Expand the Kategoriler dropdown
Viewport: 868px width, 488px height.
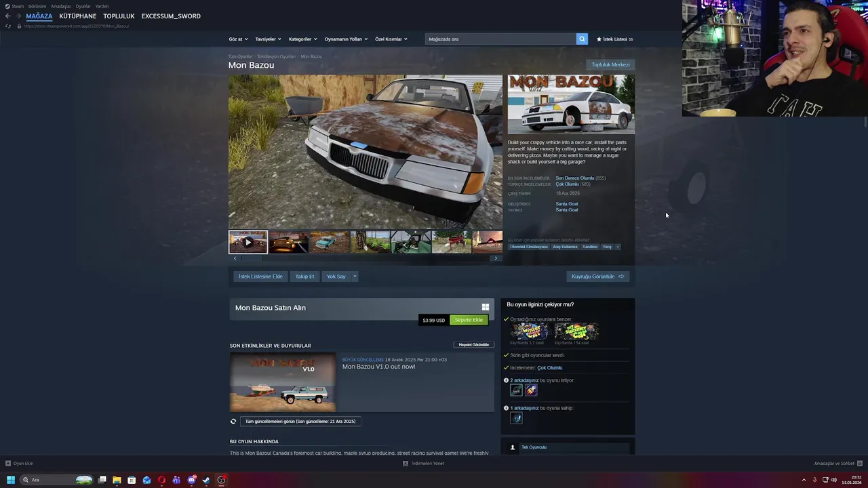pos(302,39)
